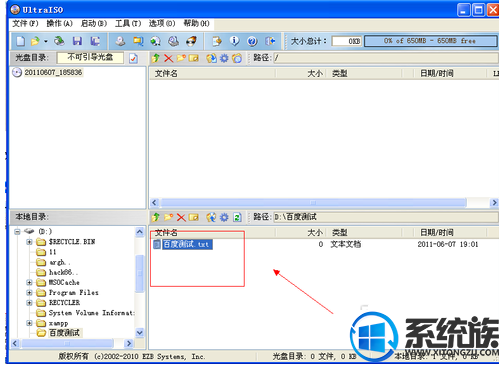Click the rename icon in disc toolbar
The width and height of the screenshot is (499, 365).
(194, 58)
